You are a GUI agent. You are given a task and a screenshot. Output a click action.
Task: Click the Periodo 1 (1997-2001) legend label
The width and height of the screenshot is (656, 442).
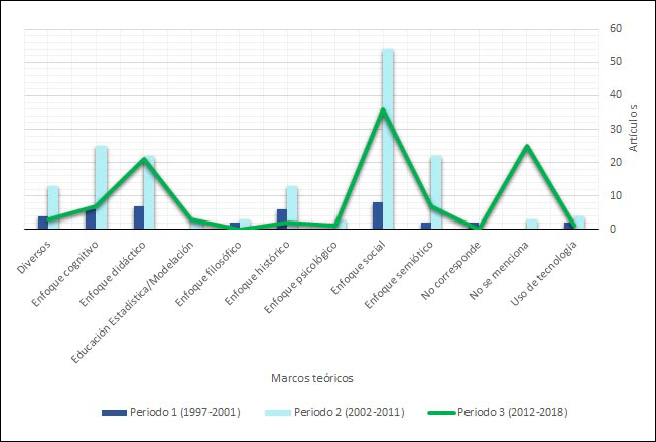tap(187, 412)
